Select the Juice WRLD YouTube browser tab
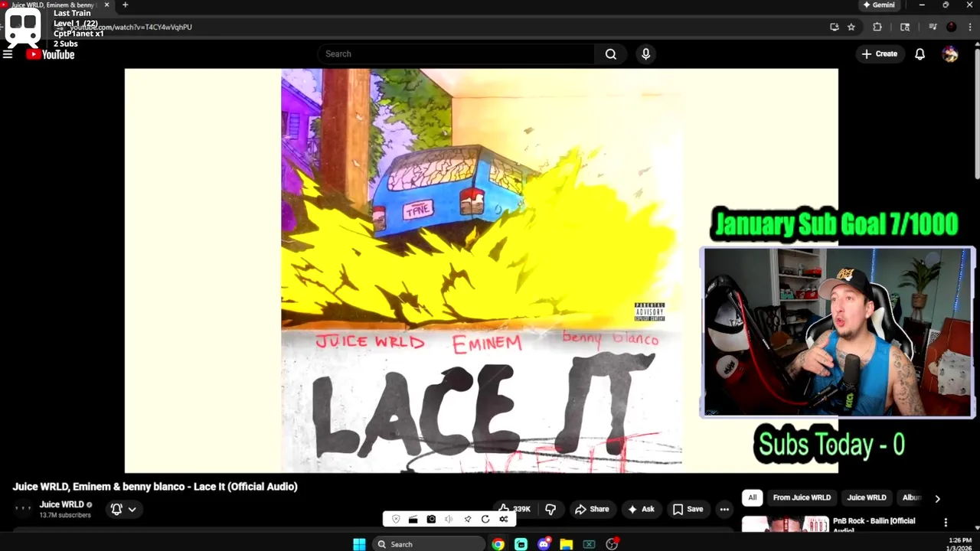This screenshot has height=551, width=980. (x=54, y=5)
